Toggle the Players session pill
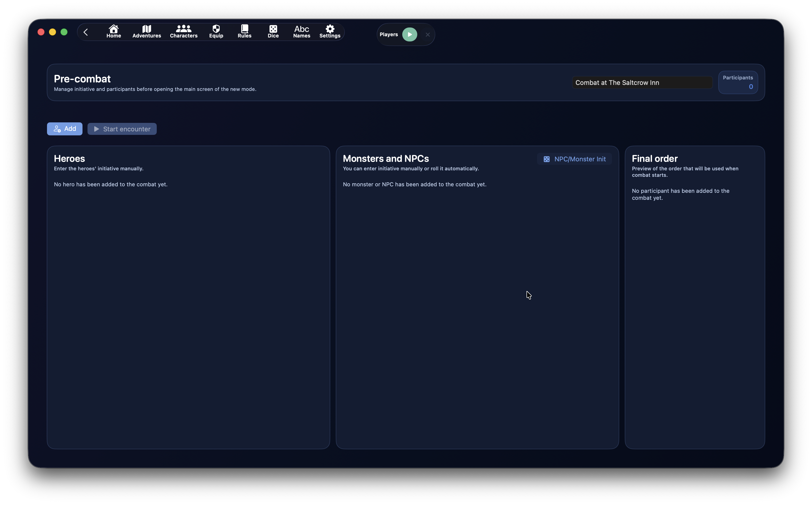 coord(409,34)
